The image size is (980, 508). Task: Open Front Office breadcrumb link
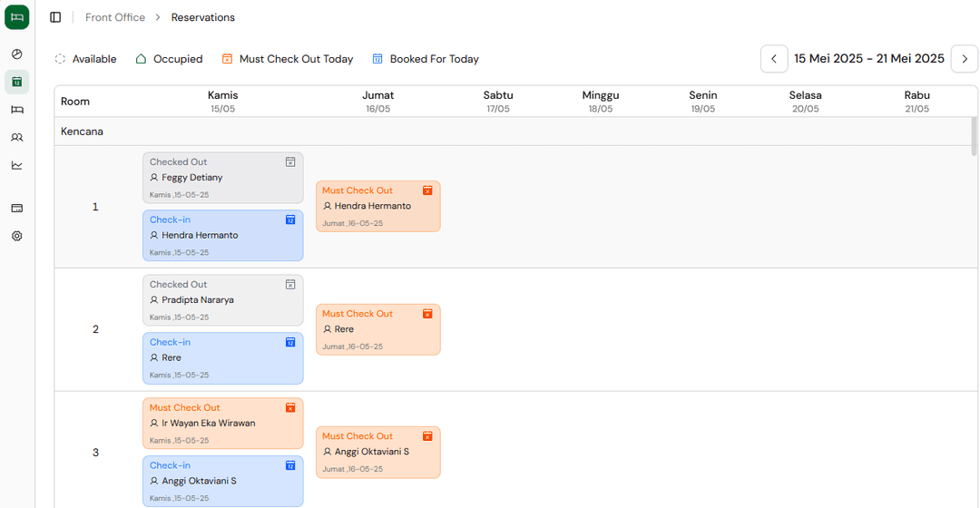point(115,17)
